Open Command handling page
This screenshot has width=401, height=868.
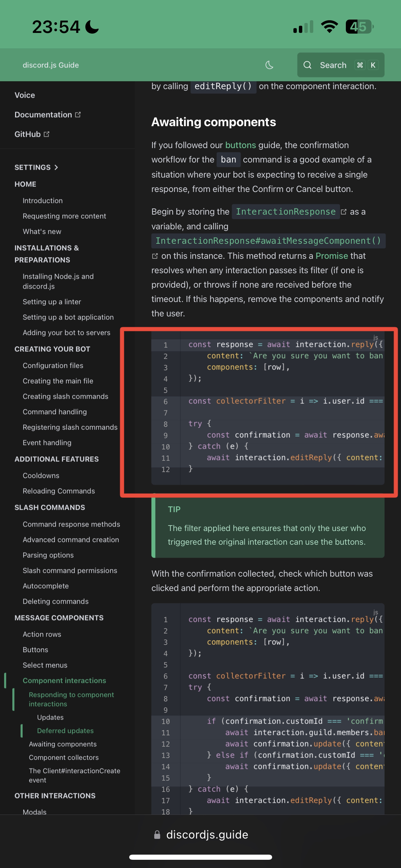pos(54,412)
